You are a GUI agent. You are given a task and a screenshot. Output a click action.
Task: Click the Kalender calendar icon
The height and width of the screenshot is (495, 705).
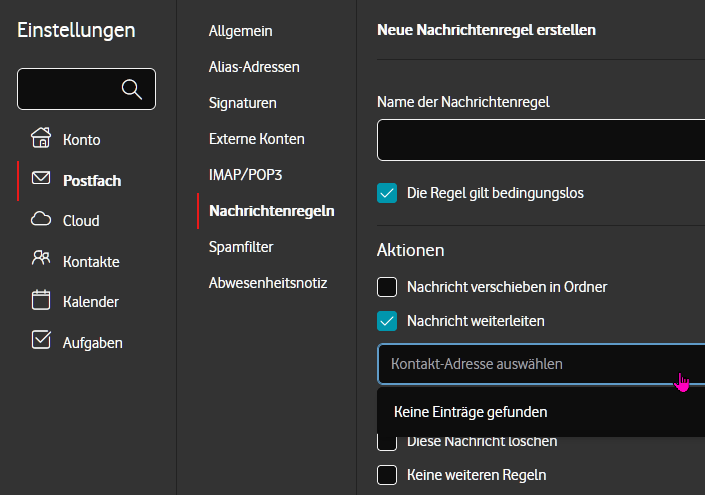[x=41, y=300]
